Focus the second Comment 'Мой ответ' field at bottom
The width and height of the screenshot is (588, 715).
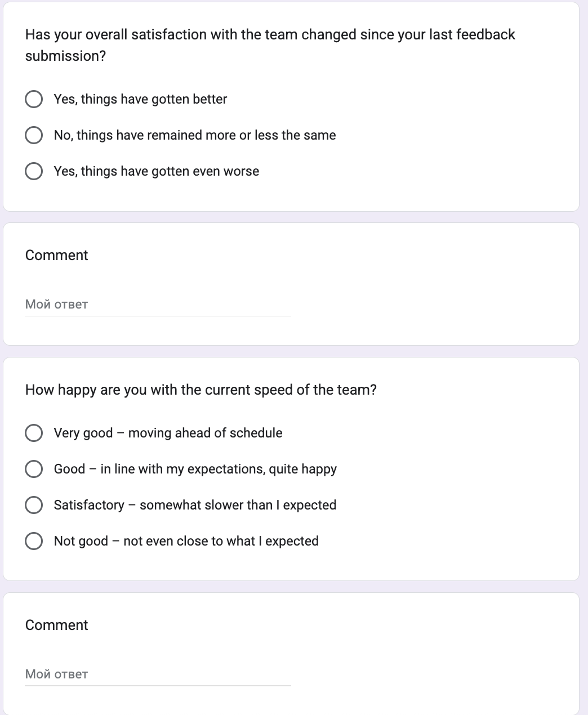point(158,674)
